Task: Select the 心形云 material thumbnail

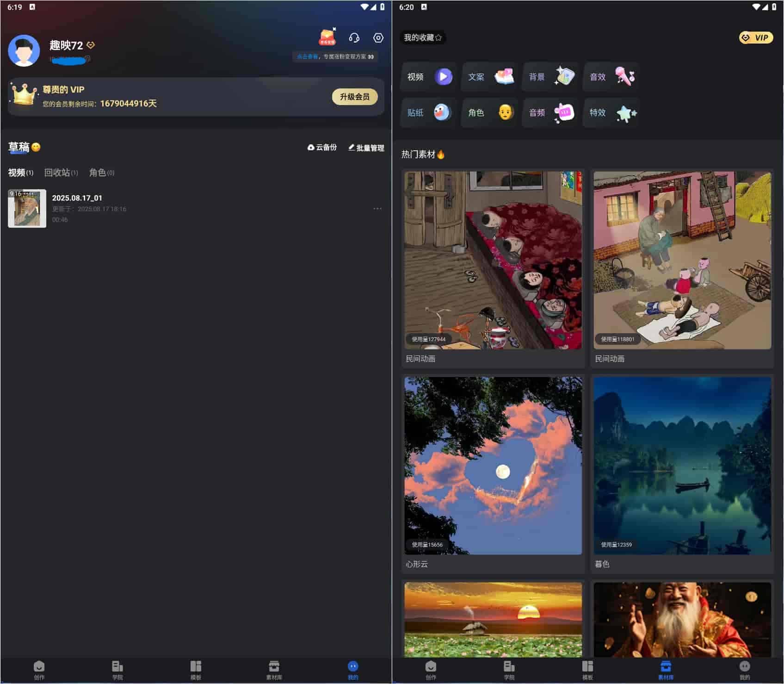Action: (493, 466)
